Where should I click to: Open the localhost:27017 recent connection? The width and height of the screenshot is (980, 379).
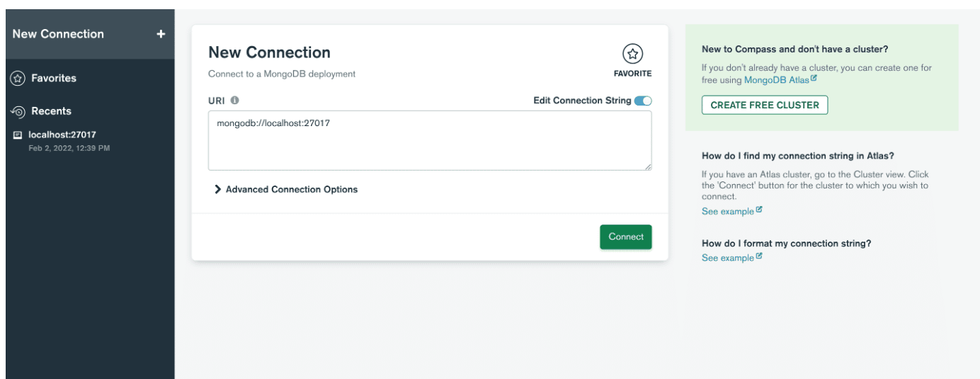click(x=62, y=135)
